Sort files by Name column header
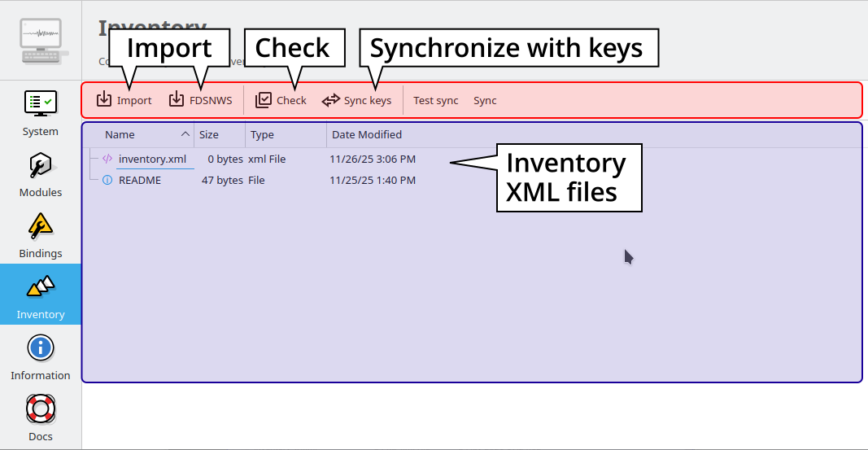The height and width of the screenshot is (450, 868). 120,134
